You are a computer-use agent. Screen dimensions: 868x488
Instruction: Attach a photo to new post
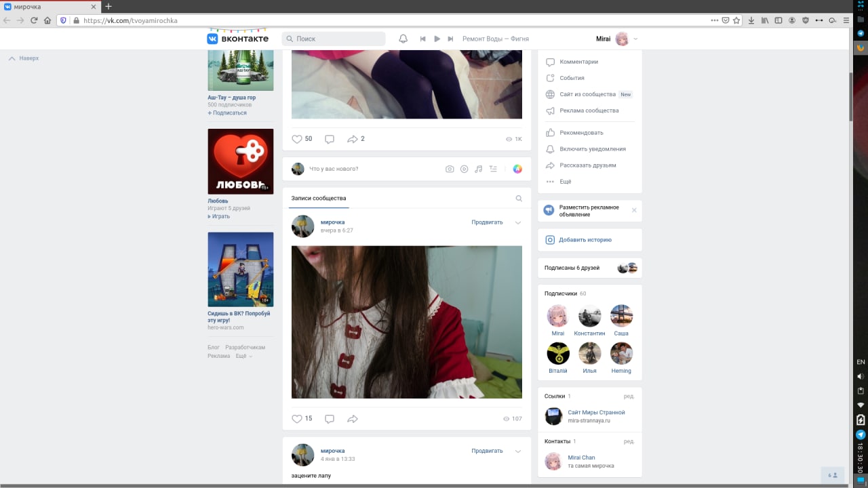click(x=450, y=169)
